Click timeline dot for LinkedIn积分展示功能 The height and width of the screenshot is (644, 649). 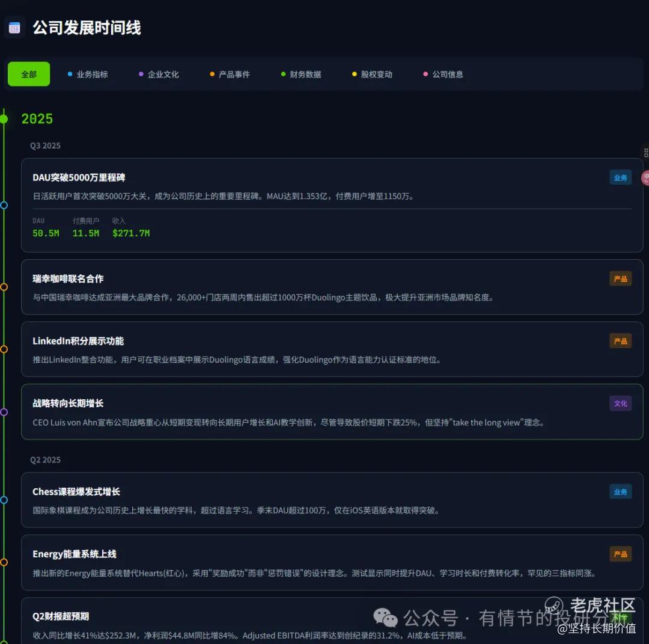[4, 349]
